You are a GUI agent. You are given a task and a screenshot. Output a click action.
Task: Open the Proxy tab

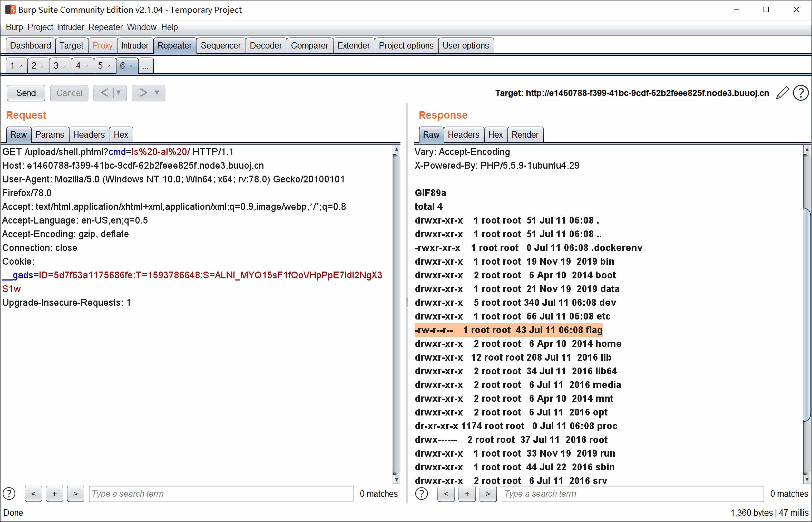pyautogui.click(x=102, y=45)
